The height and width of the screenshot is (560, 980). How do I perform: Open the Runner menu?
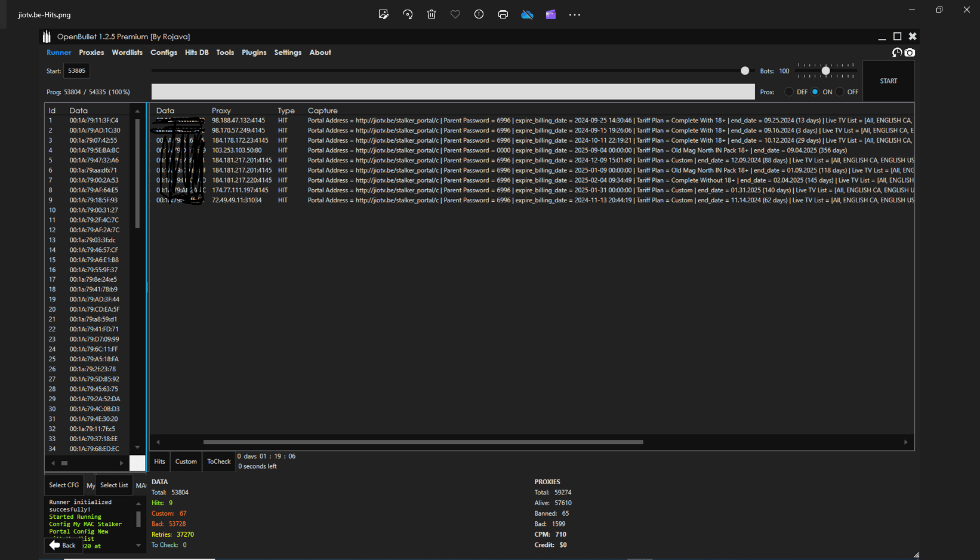[x=59, y=53]
